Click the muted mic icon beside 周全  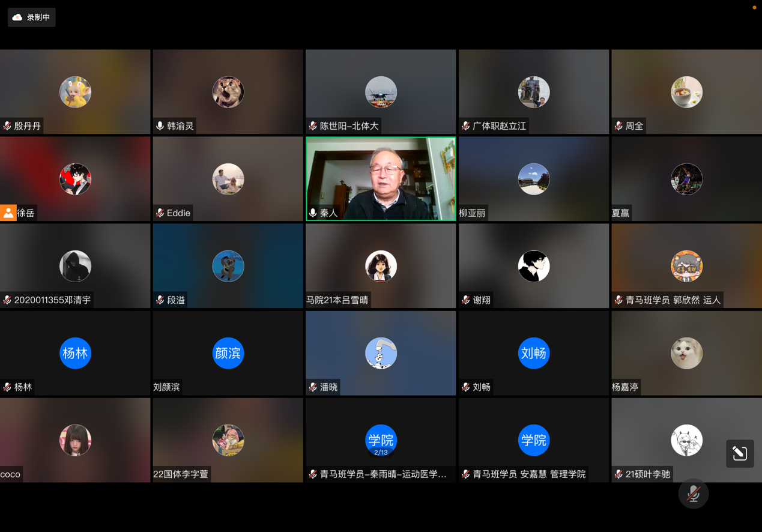click(x=617, y=126)
